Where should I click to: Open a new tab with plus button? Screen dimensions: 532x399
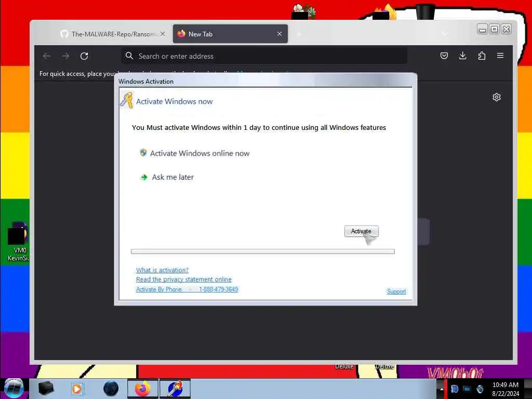tap(299, 34)
